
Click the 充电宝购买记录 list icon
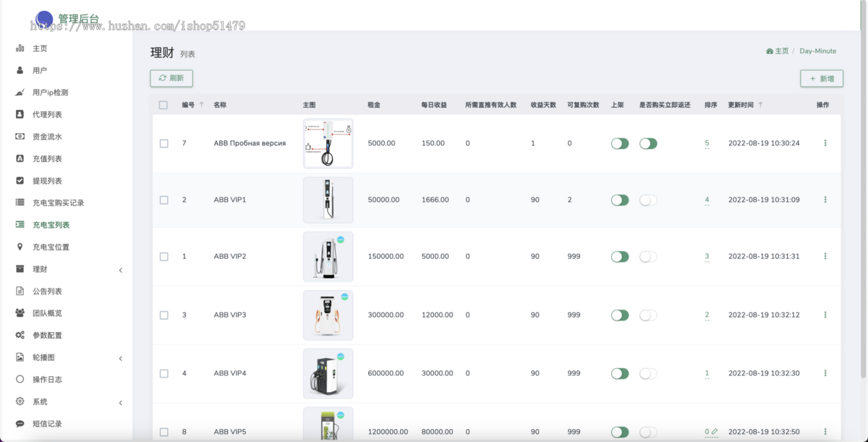point(20,203)
